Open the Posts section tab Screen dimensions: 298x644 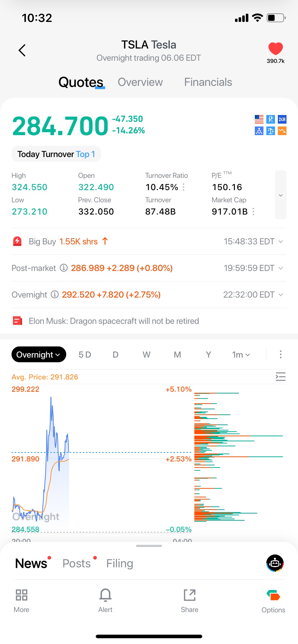pyautogui.click(x=77, y=563)
